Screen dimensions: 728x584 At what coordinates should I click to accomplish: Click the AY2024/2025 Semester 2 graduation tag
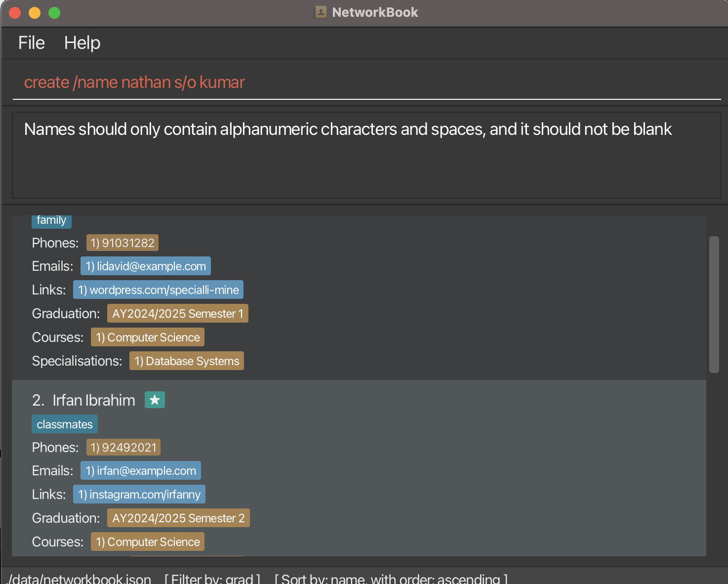tap(178, 518)
